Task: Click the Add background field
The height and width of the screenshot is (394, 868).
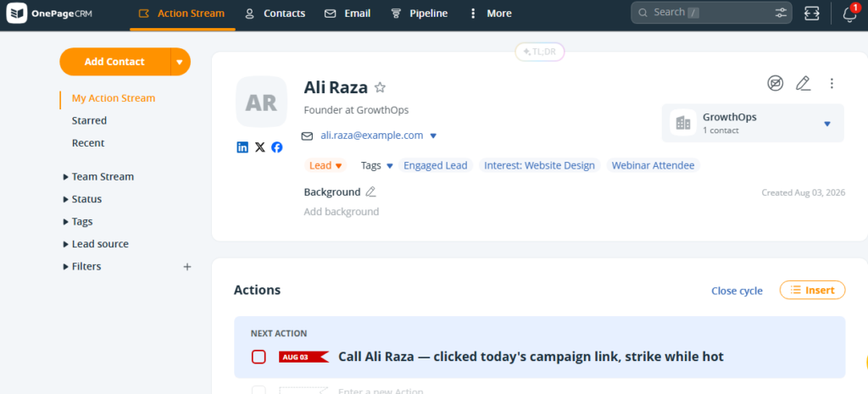Action: 342,211
